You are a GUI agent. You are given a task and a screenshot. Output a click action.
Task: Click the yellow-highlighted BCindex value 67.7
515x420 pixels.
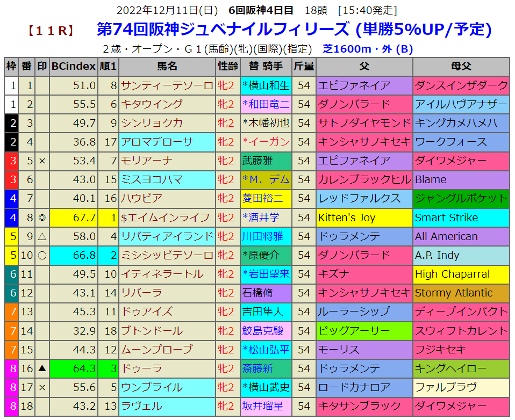point(74,218)
